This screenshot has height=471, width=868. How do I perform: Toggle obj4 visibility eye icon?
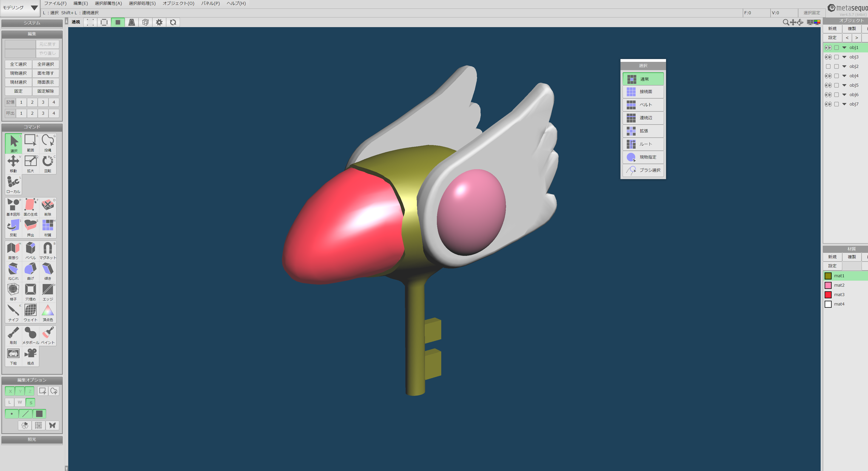coord(828,76)
